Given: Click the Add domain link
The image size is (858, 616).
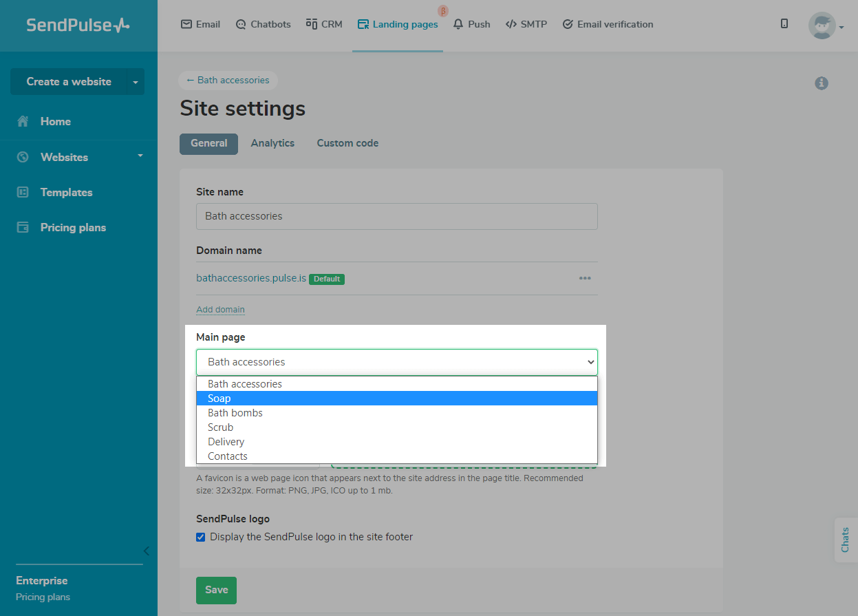Looking at the screenshot, I should (220, 309).
